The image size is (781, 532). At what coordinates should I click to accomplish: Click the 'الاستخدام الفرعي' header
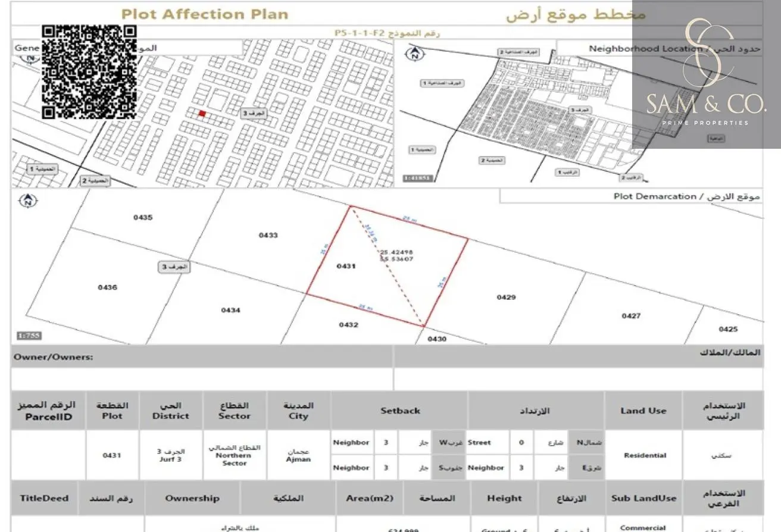point(724,499)
